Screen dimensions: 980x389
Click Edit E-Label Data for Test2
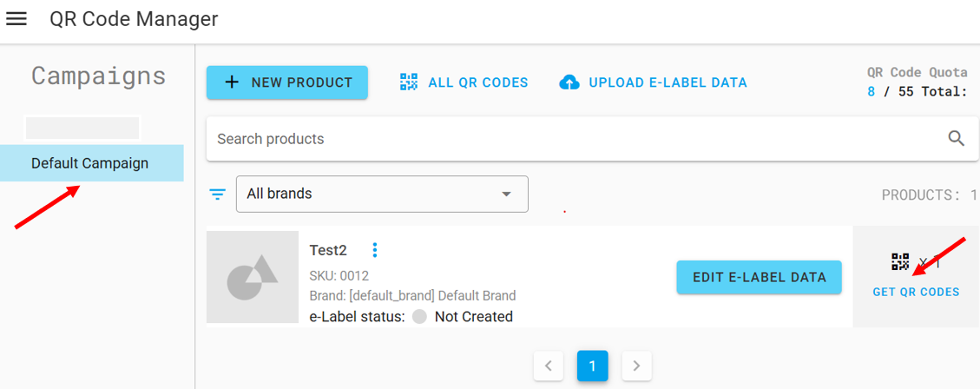[759, 277]
